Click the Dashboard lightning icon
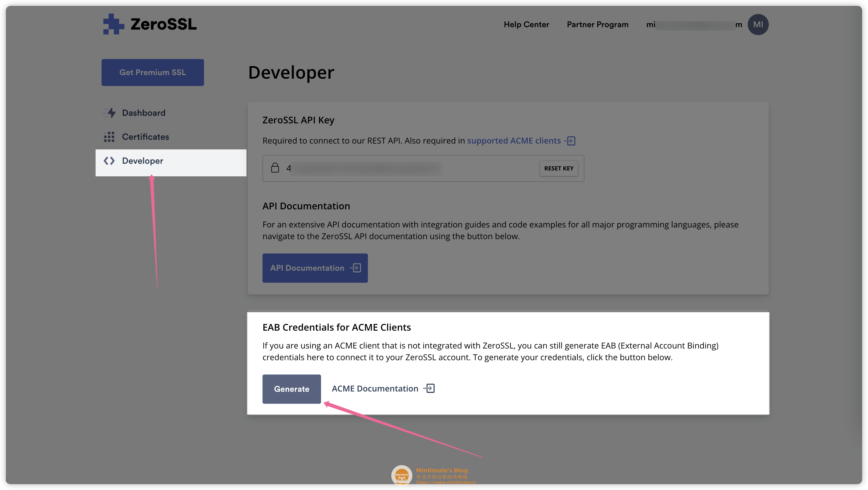Viewport: 868px width, 490px height. click(110, 113)
